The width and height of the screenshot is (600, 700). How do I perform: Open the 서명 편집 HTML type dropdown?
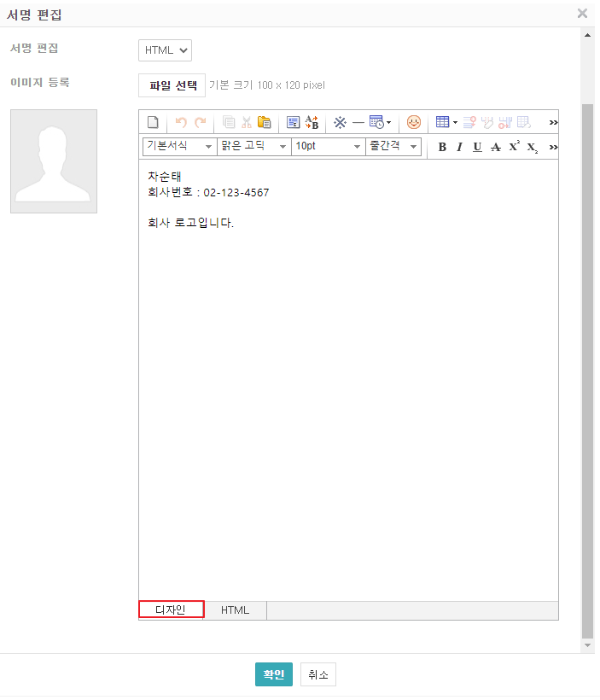pyautogui.click(x=166, y=50)
